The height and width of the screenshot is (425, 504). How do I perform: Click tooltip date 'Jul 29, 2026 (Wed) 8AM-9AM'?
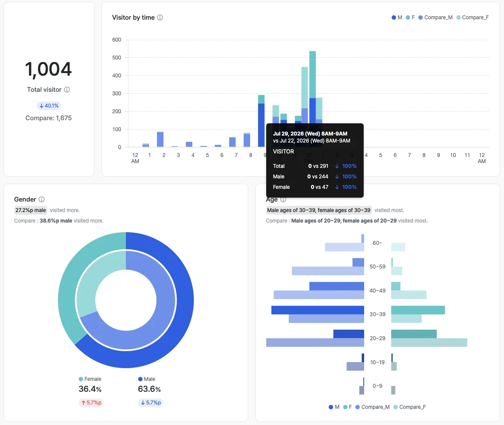coord(310,134)
